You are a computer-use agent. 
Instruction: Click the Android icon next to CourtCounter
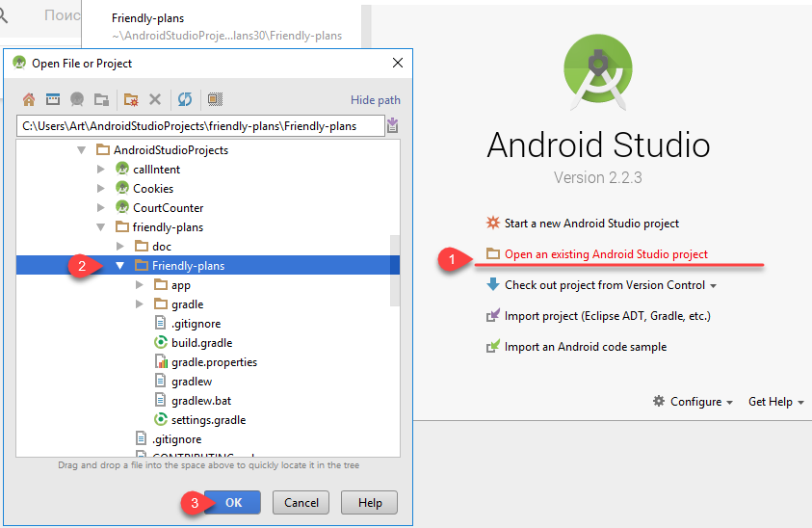[x=122, y=207]
